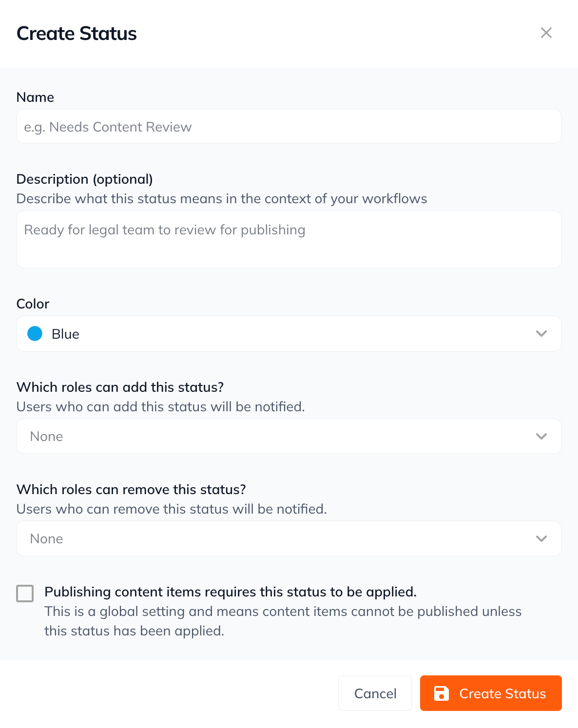Open the add-status roles dropdown arrow

(541, 436)
